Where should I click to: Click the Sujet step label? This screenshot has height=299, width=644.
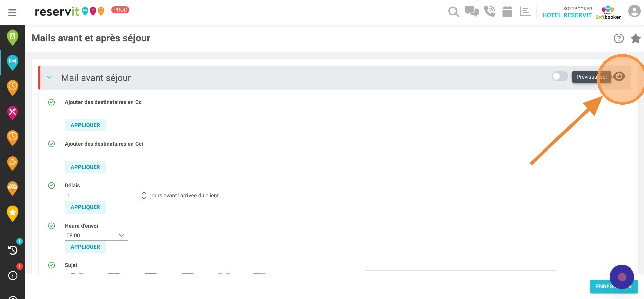click(71, 265)
